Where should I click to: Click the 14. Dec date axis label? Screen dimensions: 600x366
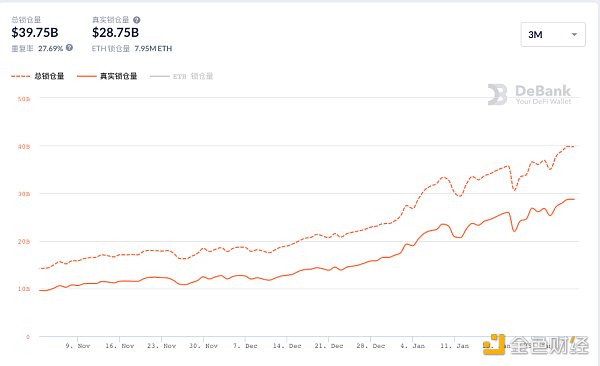287,346
